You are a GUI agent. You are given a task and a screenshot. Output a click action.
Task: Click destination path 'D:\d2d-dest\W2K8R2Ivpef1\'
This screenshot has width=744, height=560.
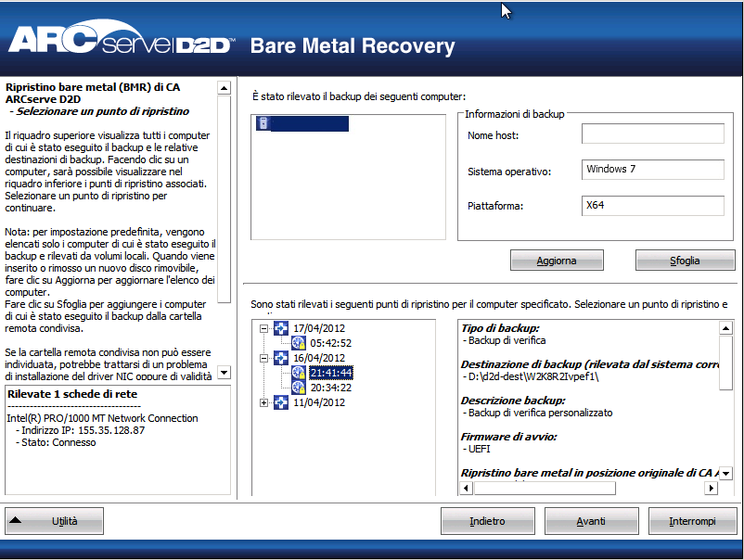pyautogui.click(x=533, y=377)
